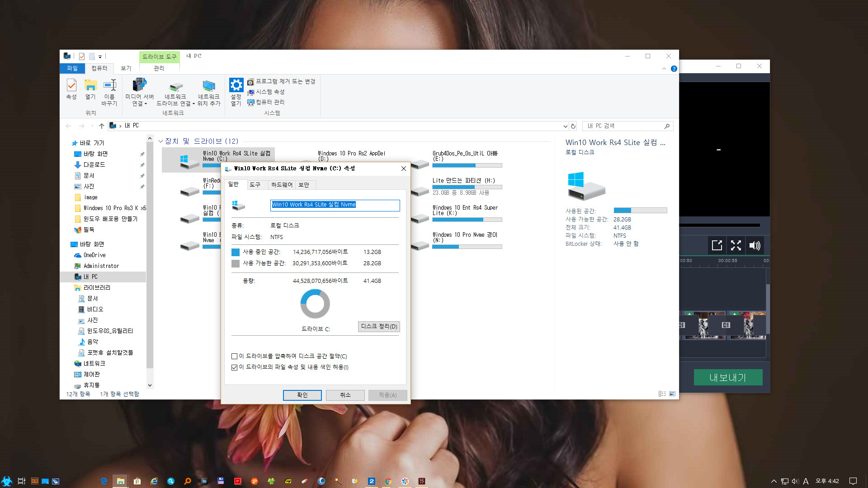Go up one folder level arrow
The width and height of the screenshot is (868, 488).
pos(102,126)
